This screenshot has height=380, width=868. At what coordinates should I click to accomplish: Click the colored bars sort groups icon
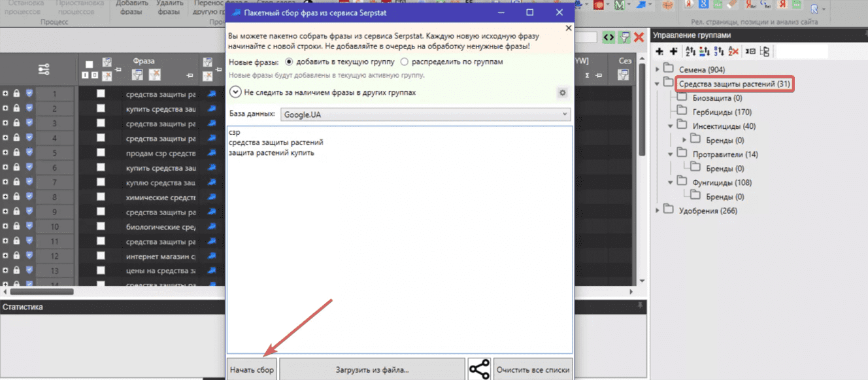point(705,52)
